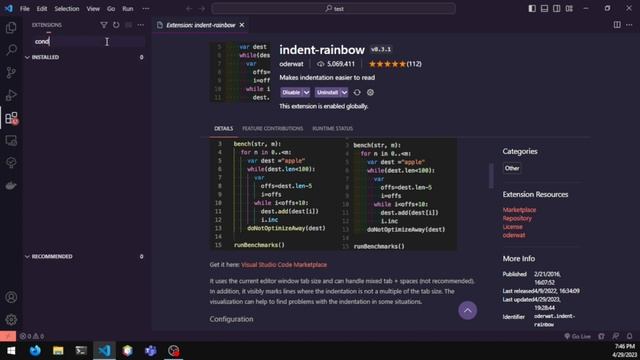
Task: Click the oderwat publisher name
Action: (291, 64)
